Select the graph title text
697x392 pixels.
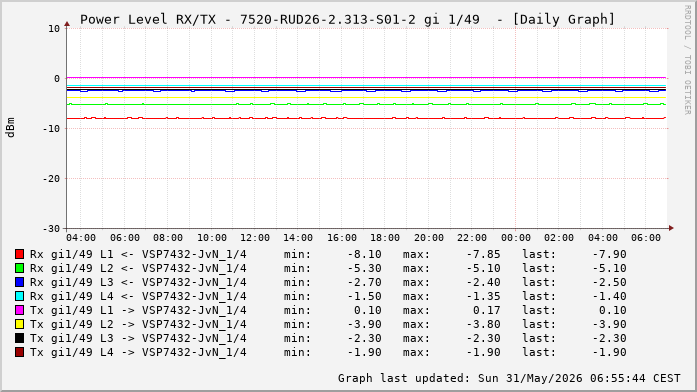pos(347,20)
